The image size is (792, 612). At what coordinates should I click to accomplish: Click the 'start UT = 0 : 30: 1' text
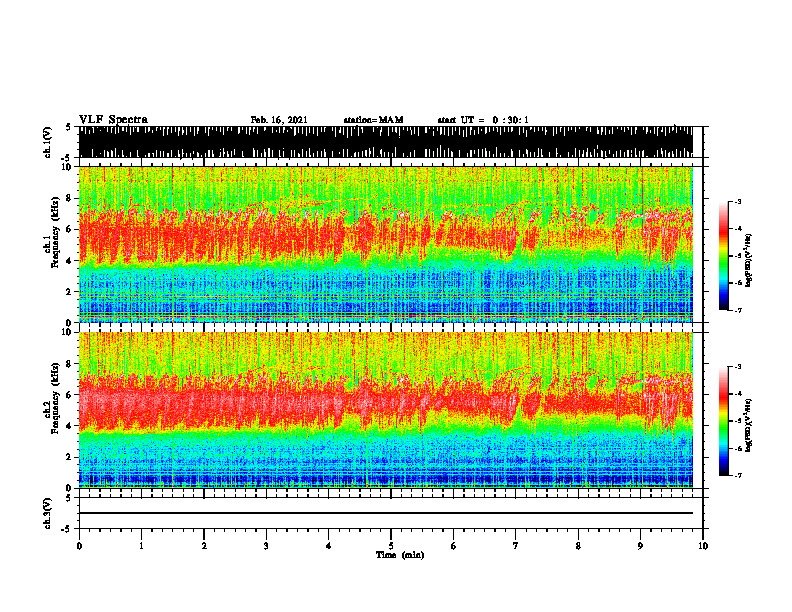[x=483, y=120]
